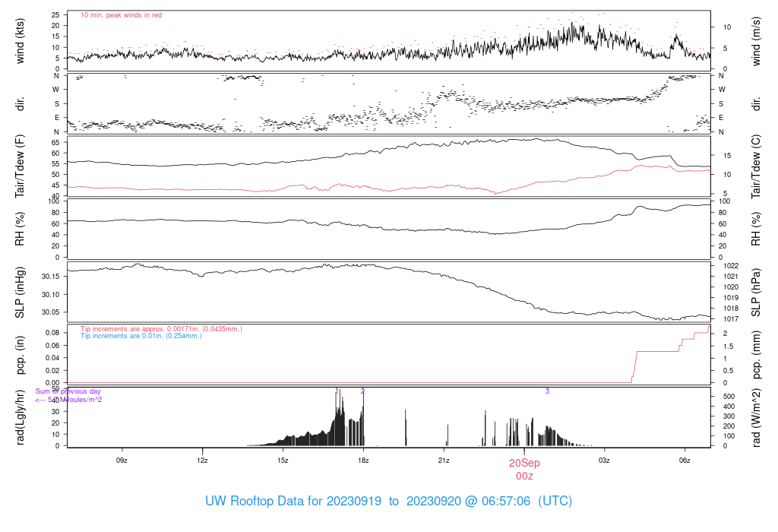
Task: Click purple marker "3" in radiation panel
Action: click(547, 391)
